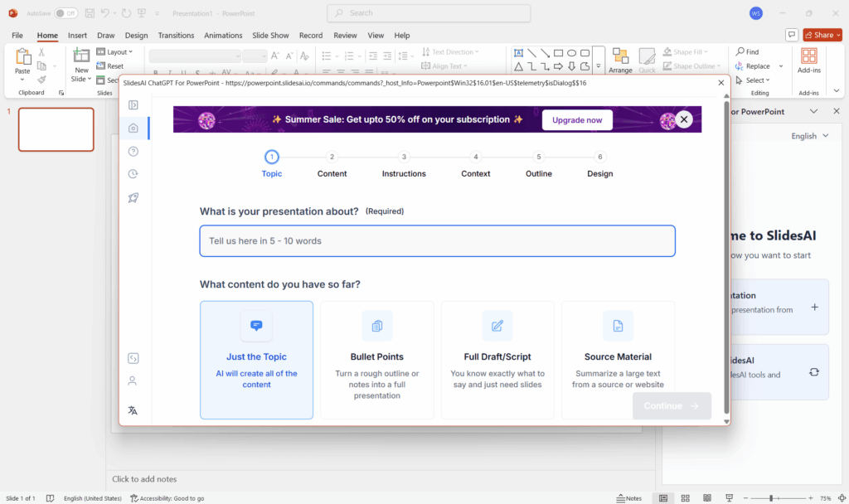
Task: Select the Just the Topic option card
Action: tap(256, 360)
